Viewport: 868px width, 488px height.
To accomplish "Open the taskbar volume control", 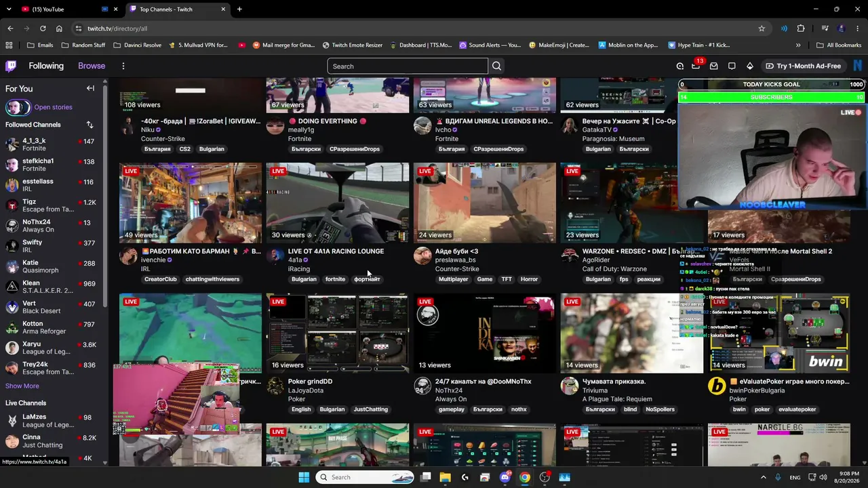I will tap(823, 477).
